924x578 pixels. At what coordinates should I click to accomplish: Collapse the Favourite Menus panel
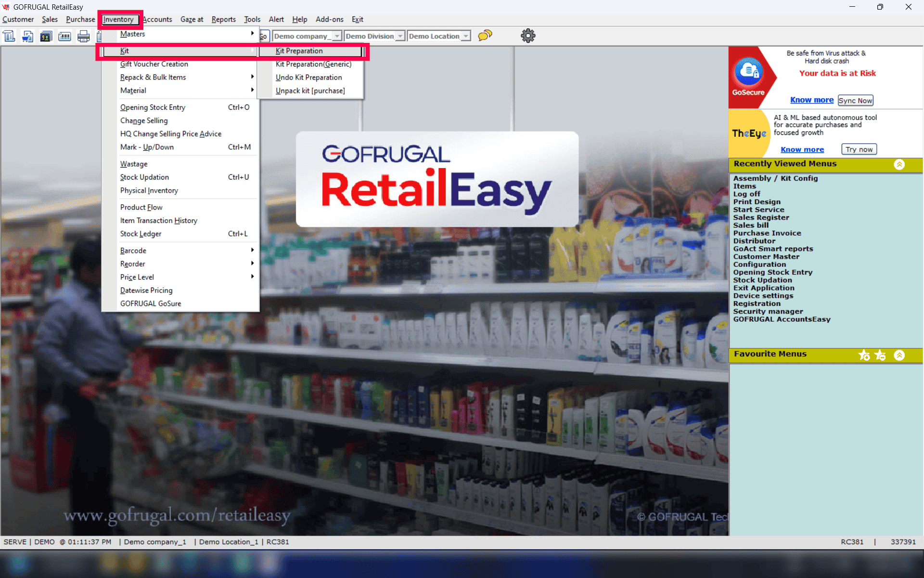click(x=899, y=355)
